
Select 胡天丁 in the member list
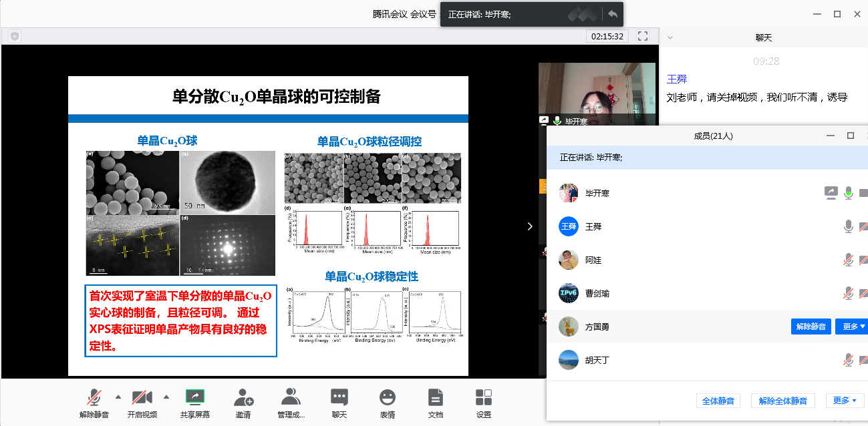pyautogui.click(x=596, y=360)
